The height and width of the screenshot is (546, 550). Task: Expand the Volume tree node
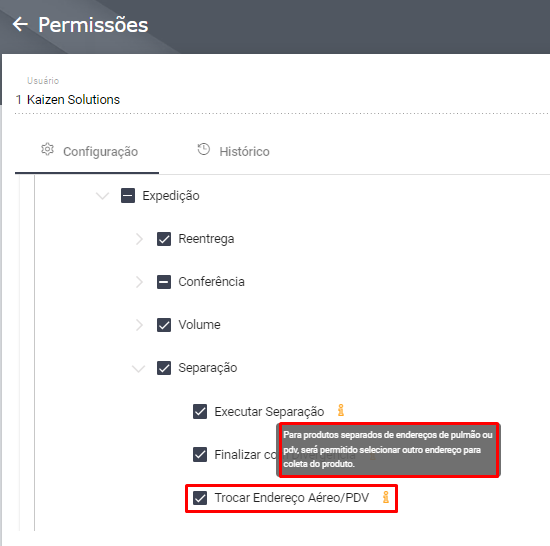(x=139, y=325)
